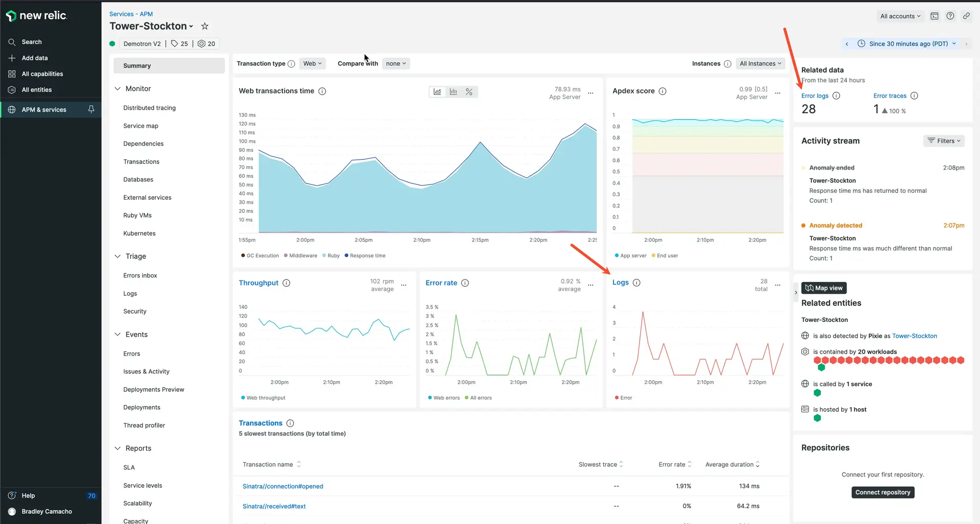
Task: Open the Sinatra//connection#opened transaction
Action: [283, 486]
